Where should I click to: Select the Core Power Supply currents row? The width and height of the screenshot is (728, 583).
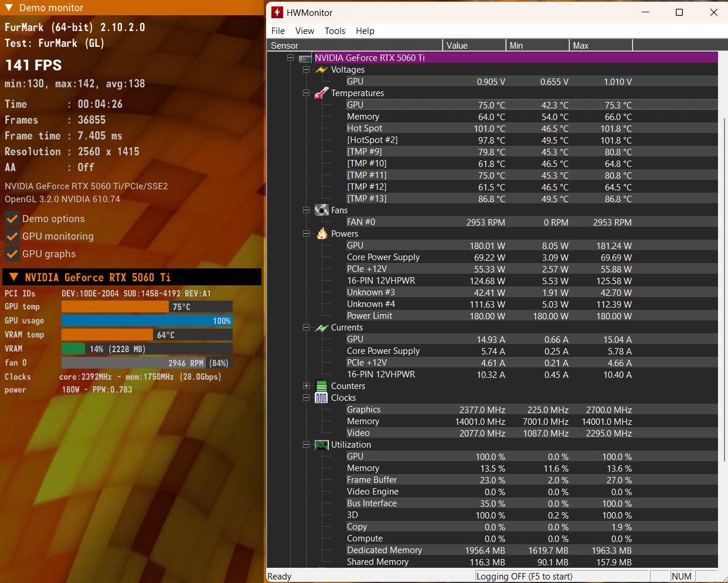pos(532,351)
